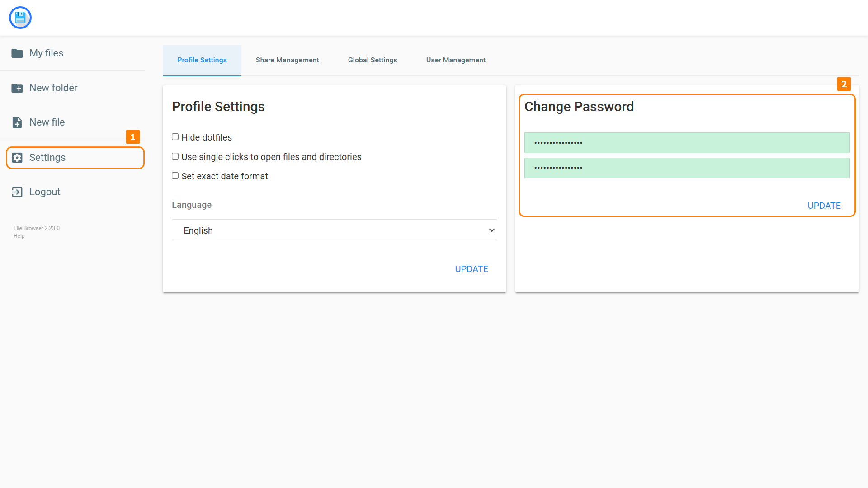This screenshot has width=868, height=488.
Task: Click the File Browser floppy disk logo
Action: tap(20, 18)
